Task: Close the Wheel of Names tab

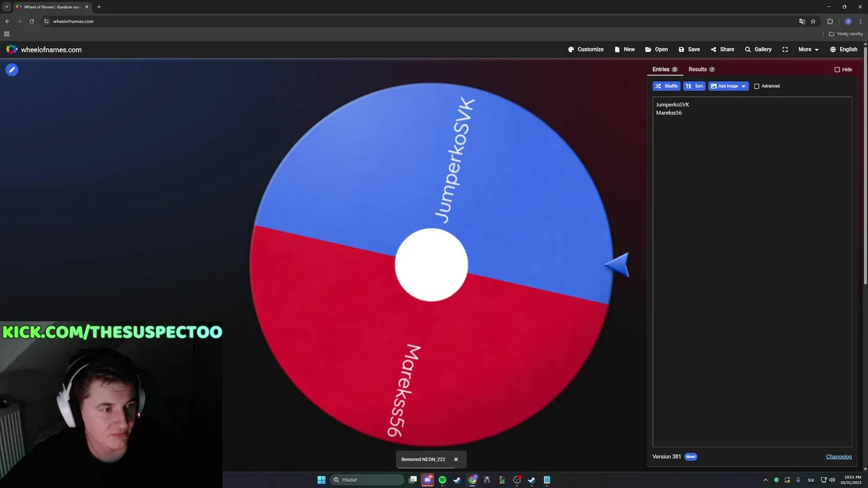Action: [87, 7]
